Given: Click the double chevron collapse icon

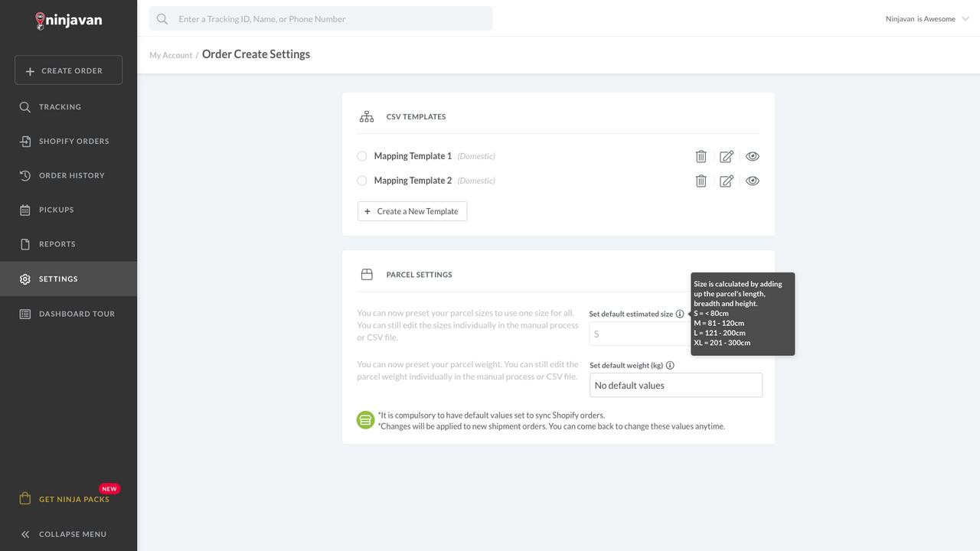Looking at the screenshot, I should [x=25, y=534].
